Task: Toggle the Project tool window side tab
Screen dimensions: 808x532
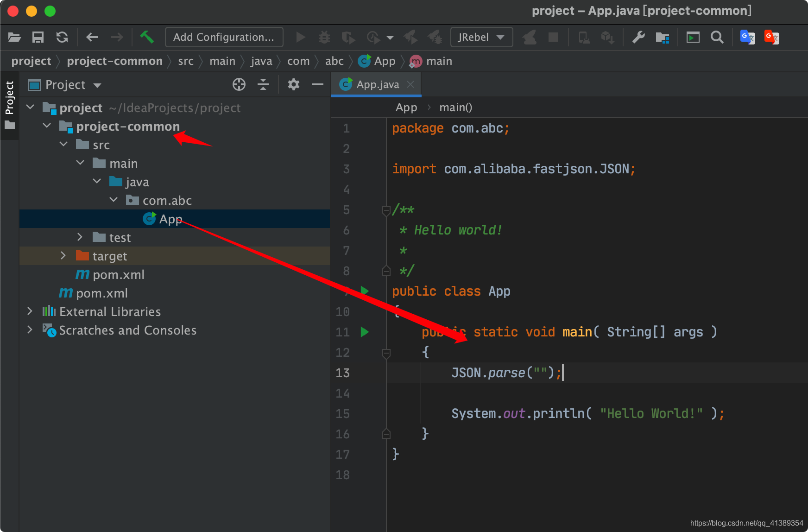Action: pos(10,106)
